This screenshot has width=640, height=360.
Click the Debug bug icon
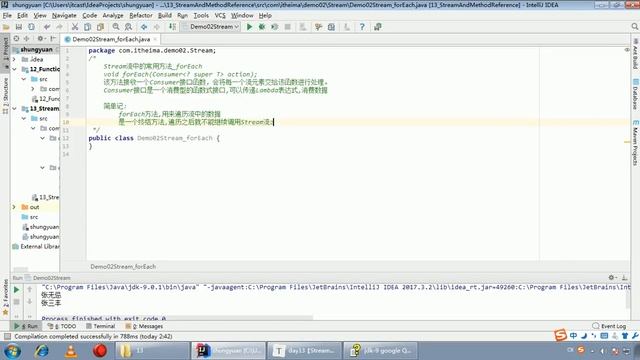point(262,27)
